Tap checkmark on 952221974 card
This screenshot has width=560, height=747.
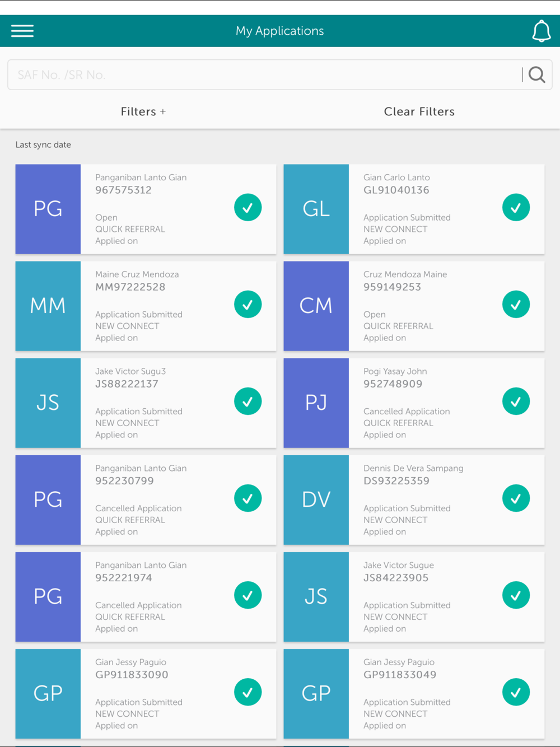pos(248,595)
